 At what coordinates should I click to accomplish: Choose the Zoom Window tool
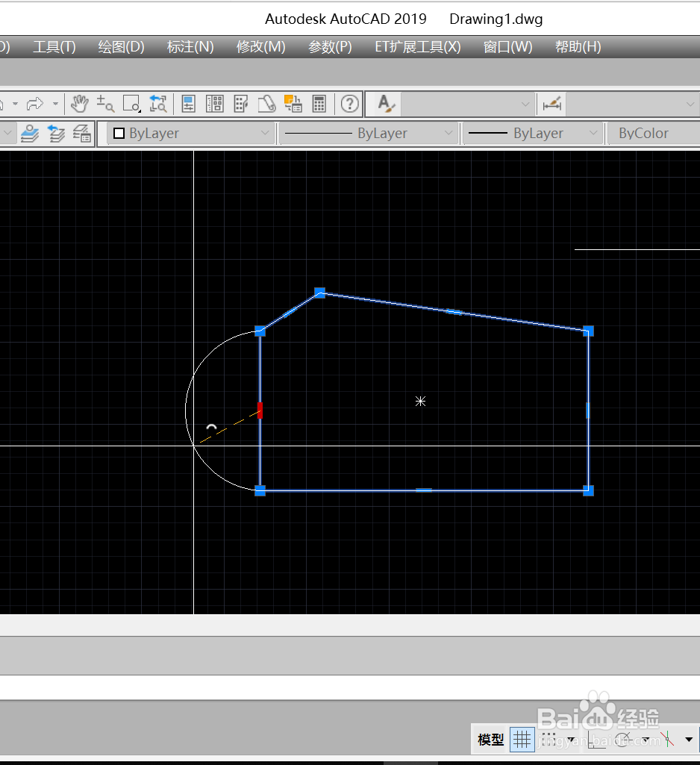point(131,104)
